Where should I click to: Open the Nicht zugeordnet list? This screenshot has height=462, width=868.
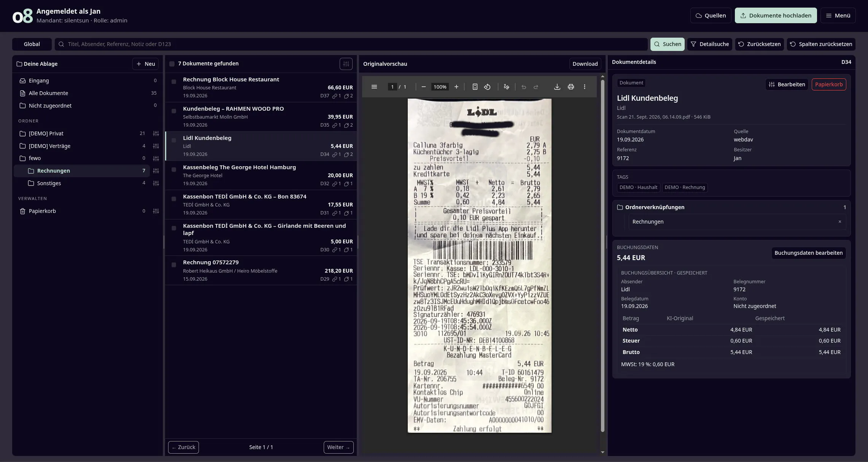tap(88, 106)
